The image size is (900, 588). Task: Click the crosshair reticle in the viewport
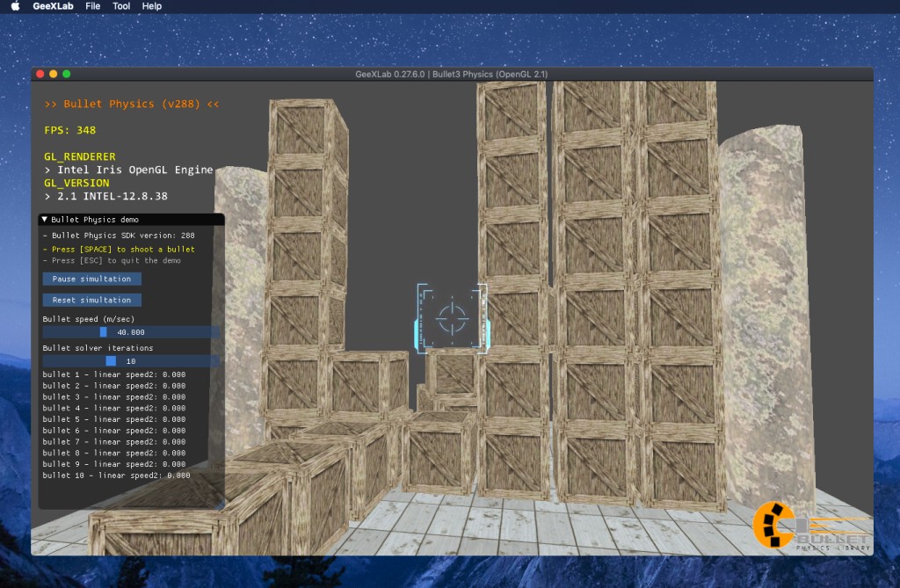click(452, 317)
